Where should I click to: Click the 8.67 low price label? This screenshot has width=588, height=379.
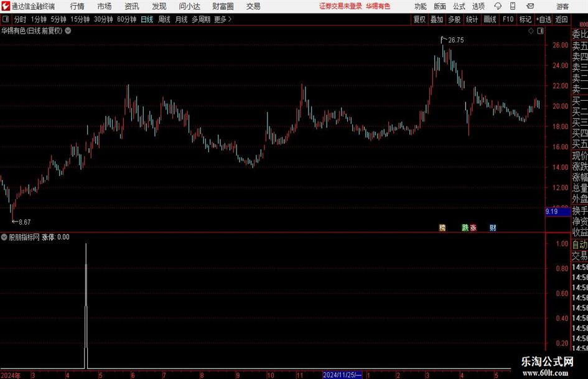[25, 222]
